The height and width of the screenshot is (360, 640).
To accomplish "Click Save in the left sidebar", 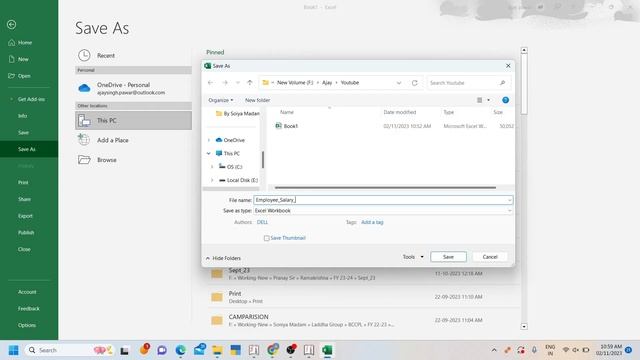I will click(23, 133).
